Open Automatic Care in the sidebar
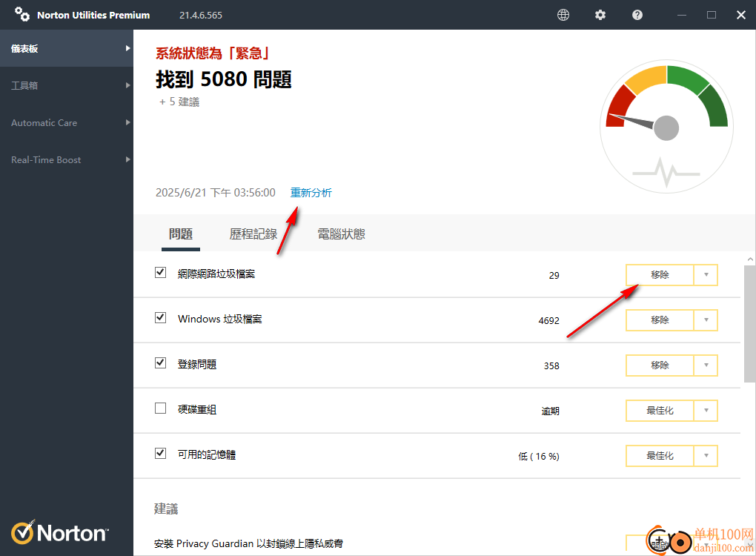Screen dimensions: 756x556 (67, 122)
